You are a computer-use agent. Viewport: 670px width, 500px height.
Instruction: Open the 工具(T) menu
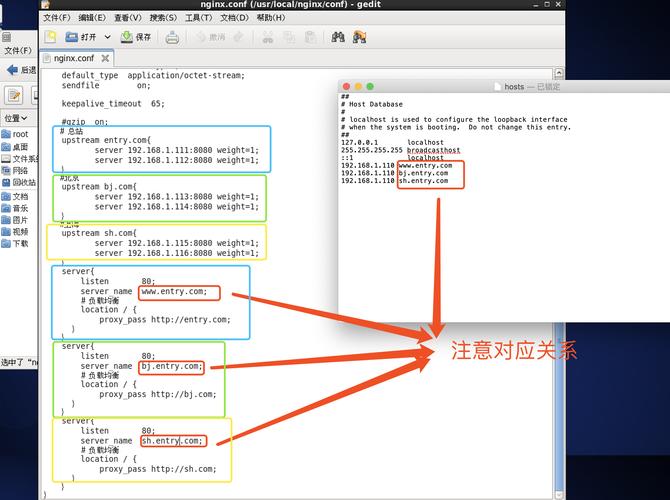(x=198, y=17)
